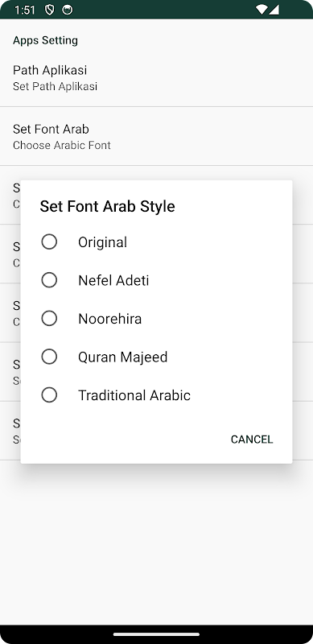The width and height of the screenshot is (313, 644).
Task: Click the Set Font Arab Style title
Action: click(107, 206)
